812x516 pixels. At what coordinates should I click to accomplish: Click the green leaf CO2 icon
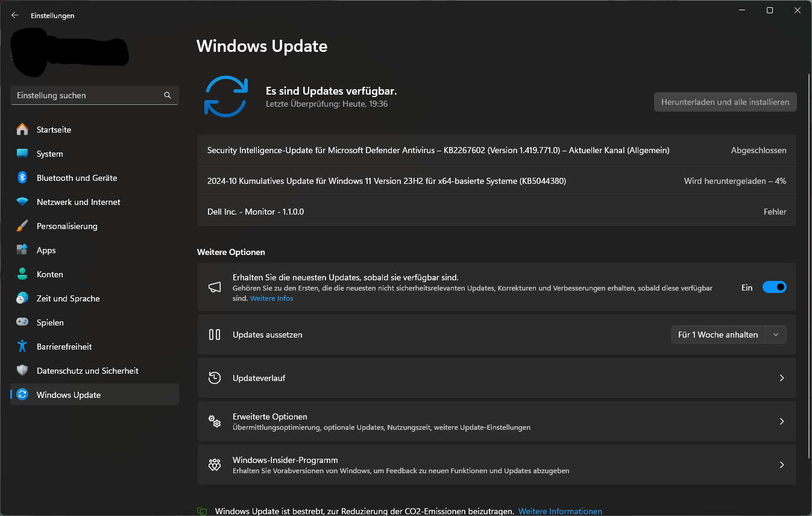tap(202, 511)
